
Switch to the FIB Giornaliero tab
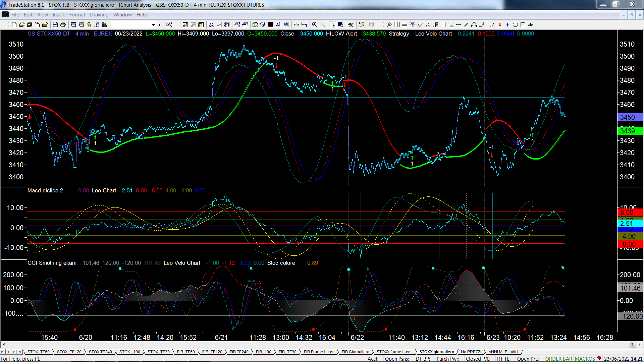[x=355, y=352]
